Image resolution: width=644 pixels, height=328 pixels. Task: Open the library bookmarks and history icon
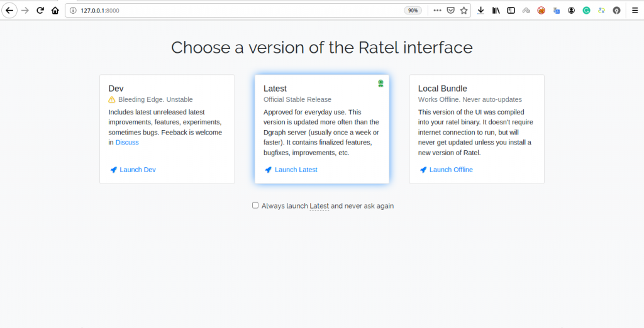[x=496, y=11]
